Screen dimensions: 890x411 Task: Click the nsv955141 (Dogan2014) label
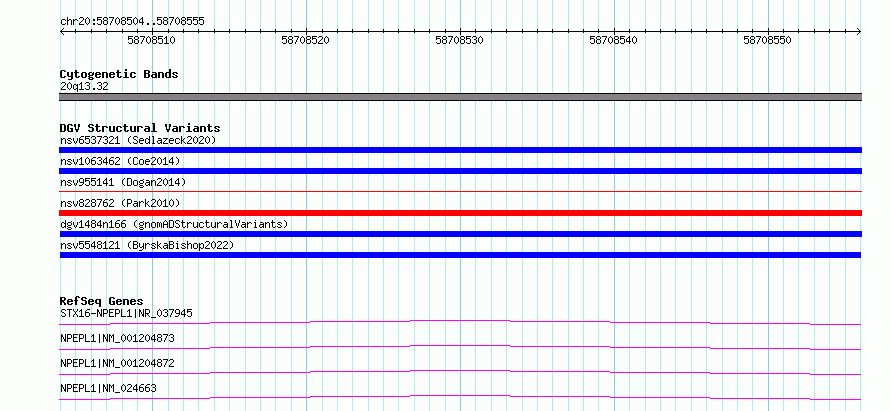point(123,182)
